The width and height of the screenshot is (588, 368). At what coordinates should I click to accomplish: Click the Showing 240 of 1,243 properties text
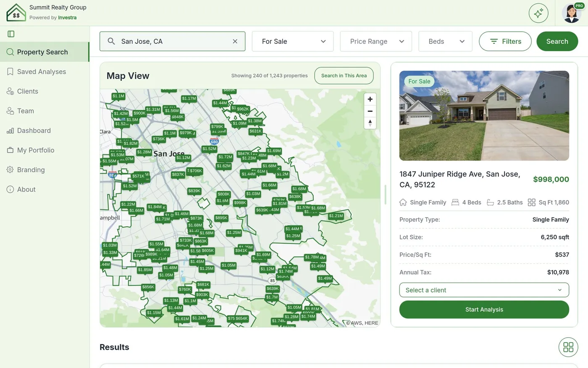pos(269,76)
